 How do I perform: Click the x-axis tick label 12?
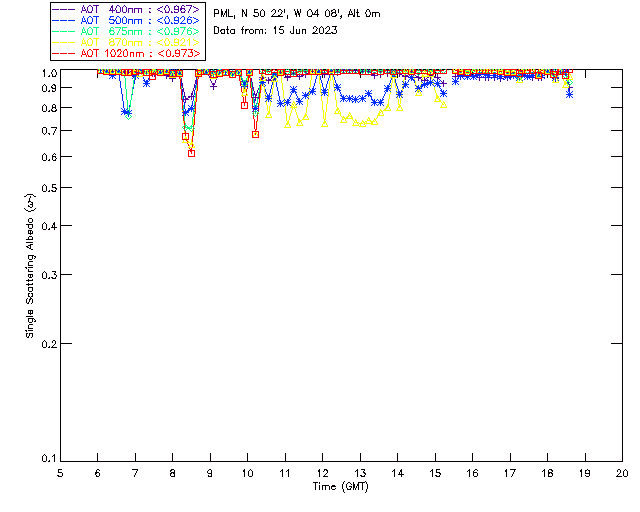[x=322, y=473]
